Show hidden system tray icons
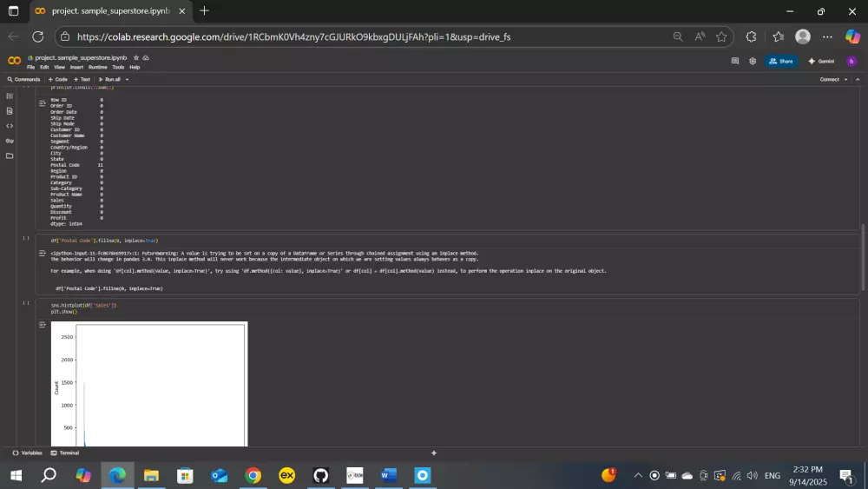Image resolution: width=868 pixels, height=489 pixels. coord(638,475)
